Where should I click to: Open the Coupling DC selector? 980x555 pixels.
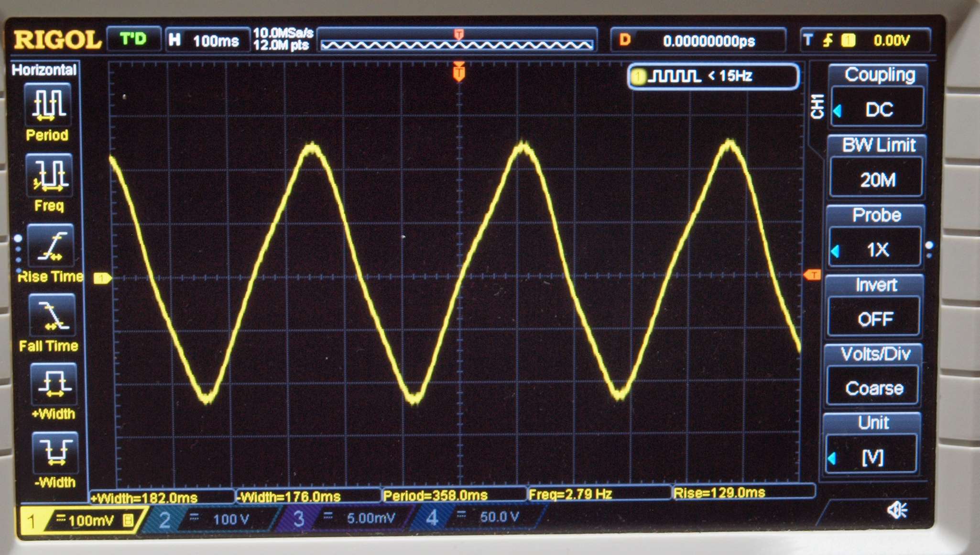pos(878,109)
